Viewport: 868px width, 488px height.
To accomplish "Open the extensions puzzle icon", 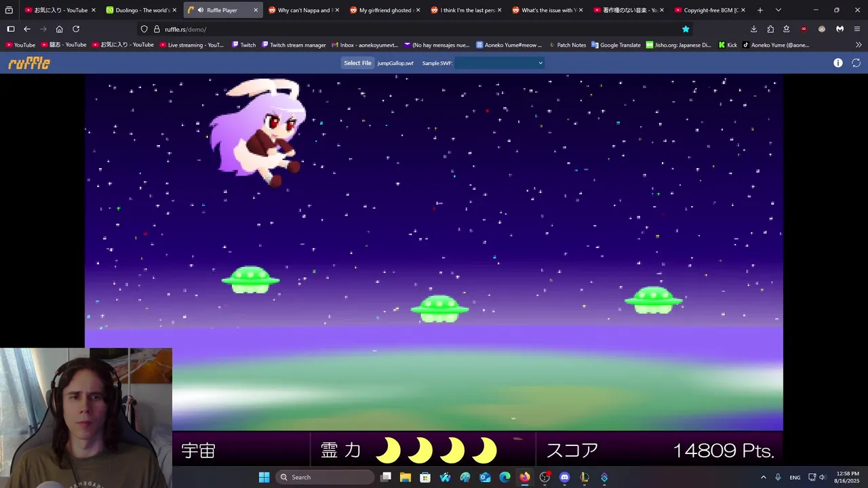I will [770, 29].
